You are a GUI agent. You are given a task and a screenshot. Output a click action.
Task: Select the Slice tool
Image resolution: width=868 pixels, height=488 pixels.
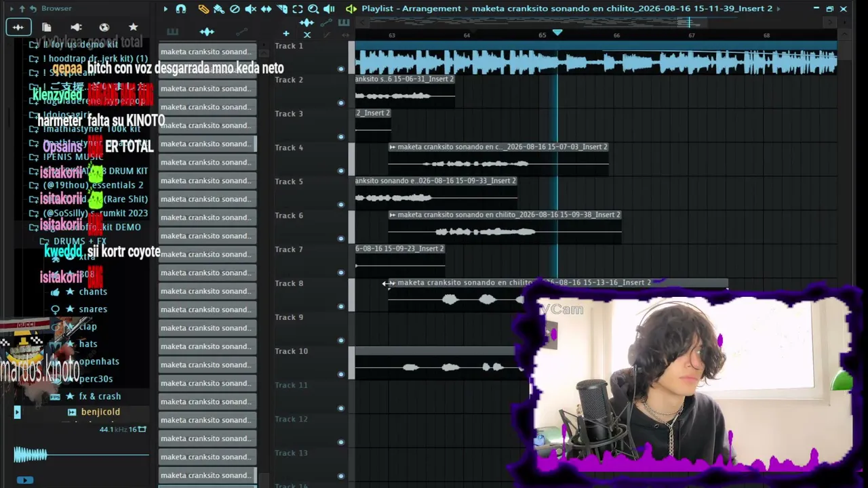click(x=282, y=9)
